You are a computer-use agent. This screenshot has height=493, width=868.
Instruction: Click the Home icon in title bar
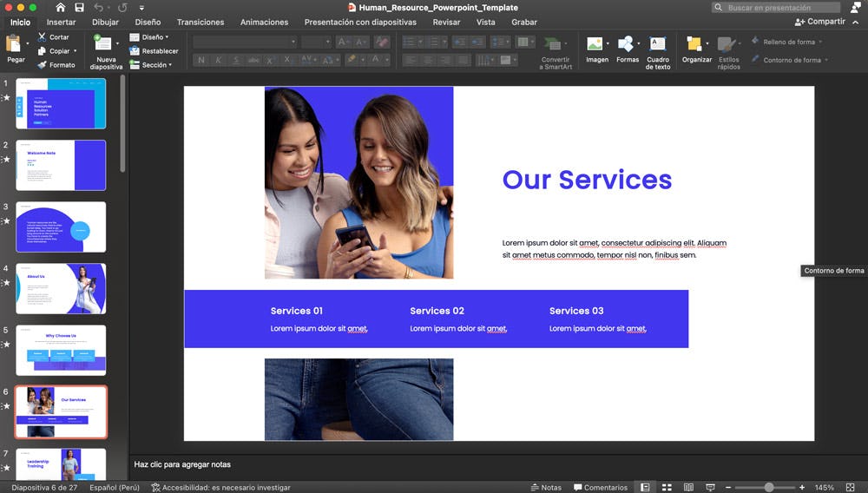click(x=60, y=8)
